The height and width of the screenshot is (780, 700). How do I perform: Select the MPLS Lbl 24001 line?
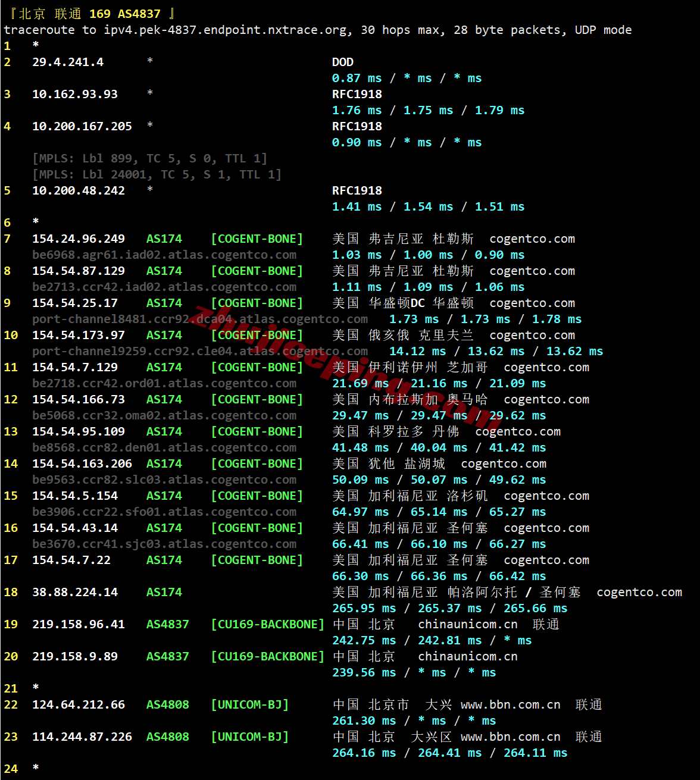click(157, 174)
